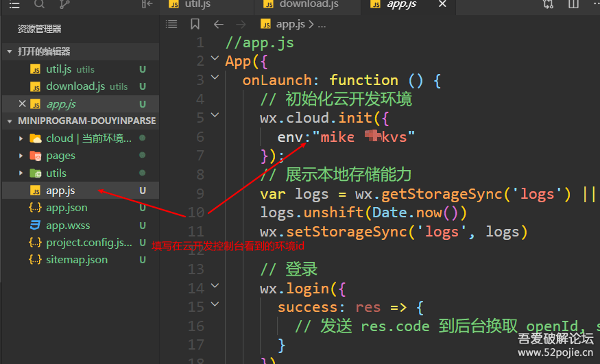Screen dimensions: 600x364
Task: Click the JS icon beside the app.js tree row
Action: [36, 191]
